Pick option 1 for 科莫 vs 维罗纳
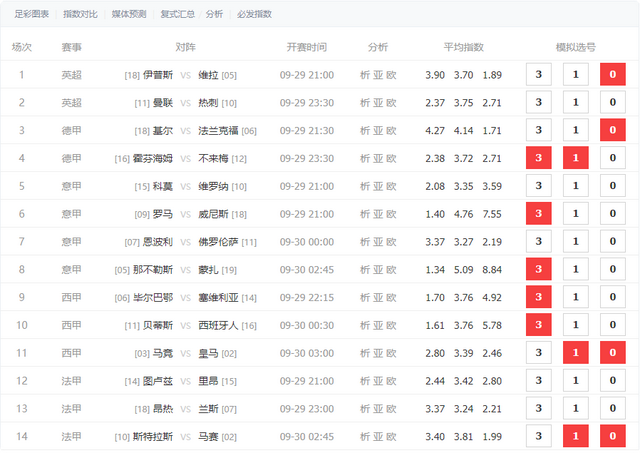The height and width of the screenshot is (453, 640). pos(575,186)
